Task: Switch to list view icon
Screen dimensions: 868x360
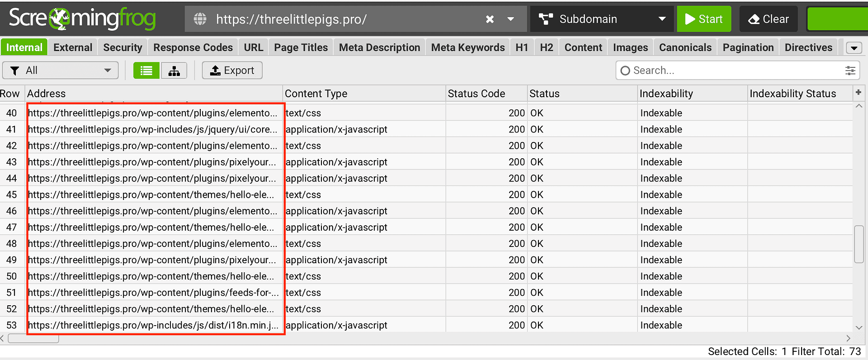Action: point(146,71)
